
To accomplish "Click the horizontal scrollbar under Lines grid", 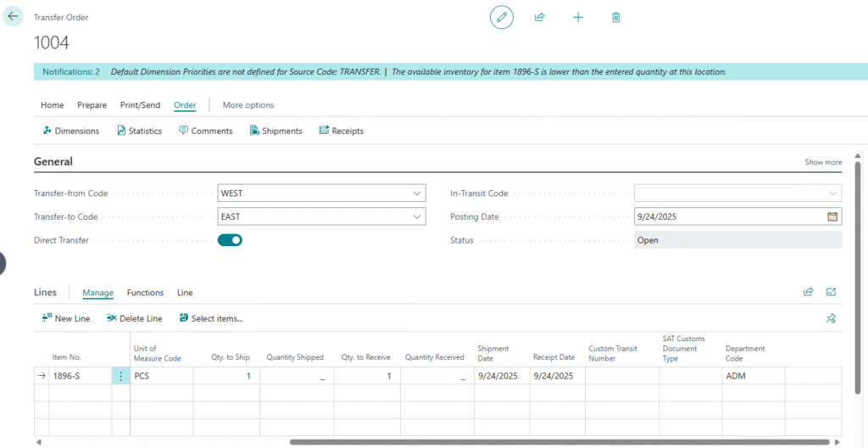I will point(559,442).
